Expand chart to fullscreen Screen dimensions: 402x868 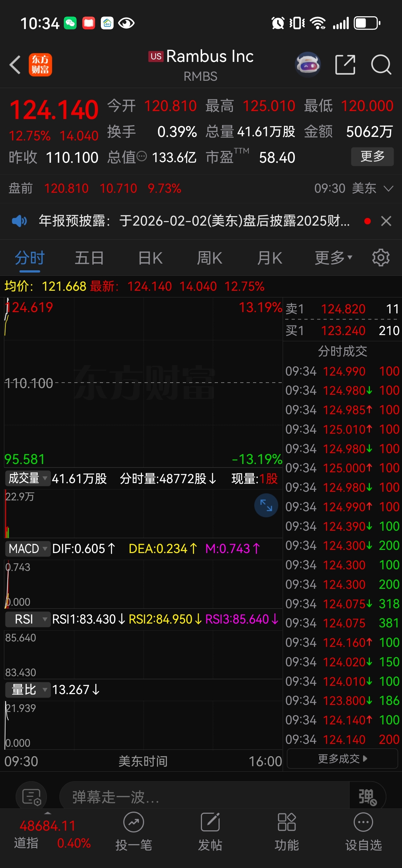coord(266,505)
